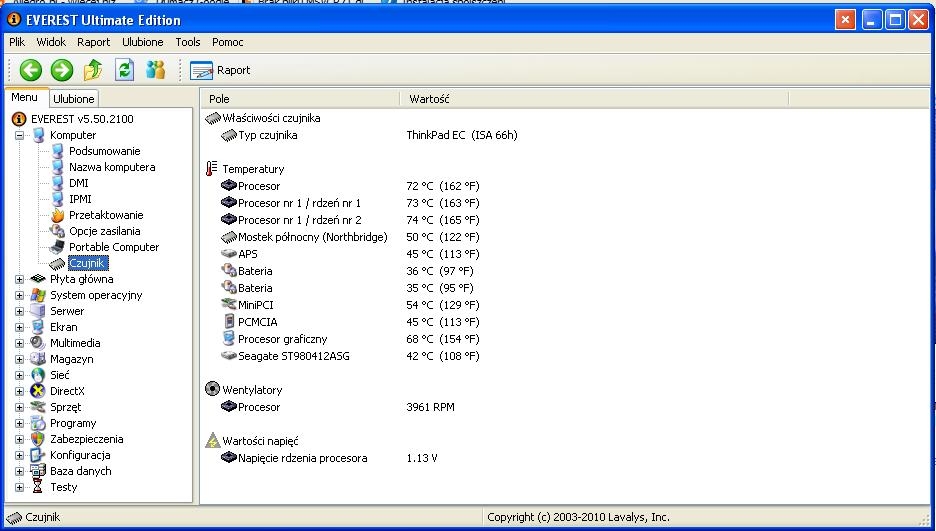This screenshot has width=936, height=531.
Task: Open the Plik menu
Action: [x=17, y=42]
